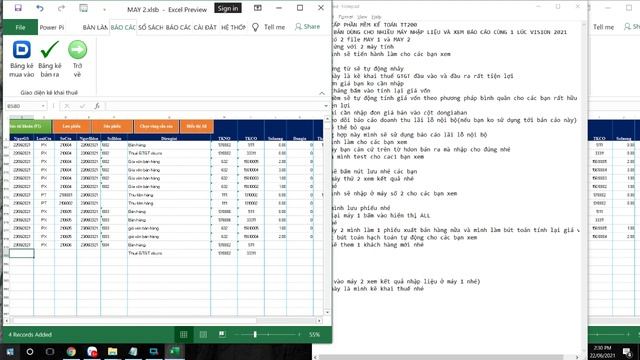Click the orange Sửa phiếu button
The height and width of the screenshot is (360, 640).
point(112,127)
